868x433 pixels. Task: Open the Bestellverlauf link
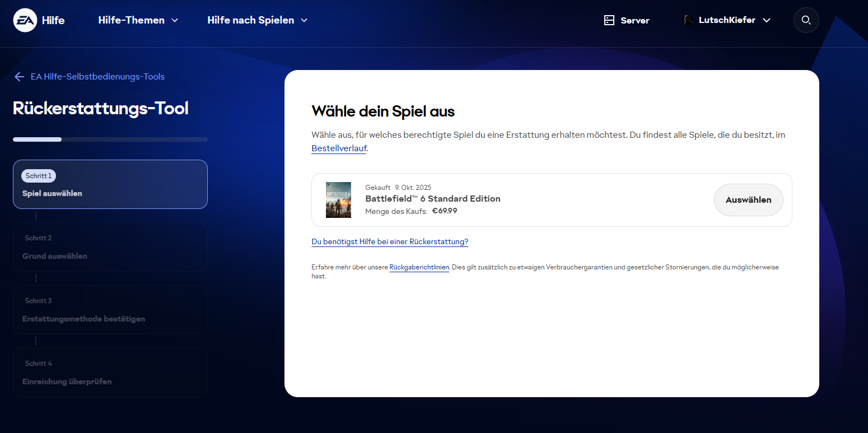(x=339, y=148)
